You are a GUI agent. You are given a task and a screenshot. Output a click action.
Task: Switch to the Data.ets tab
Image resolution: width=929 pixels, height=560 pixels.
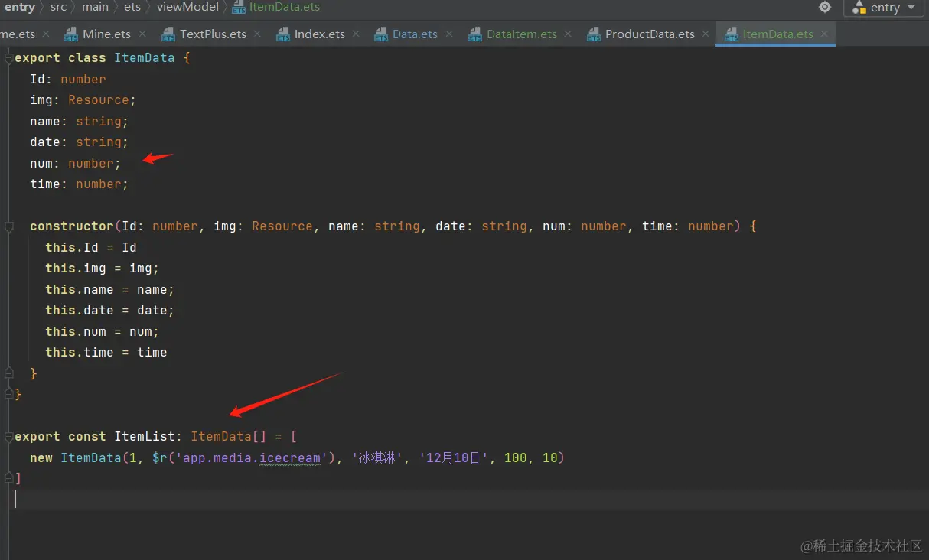pos(415,34)
